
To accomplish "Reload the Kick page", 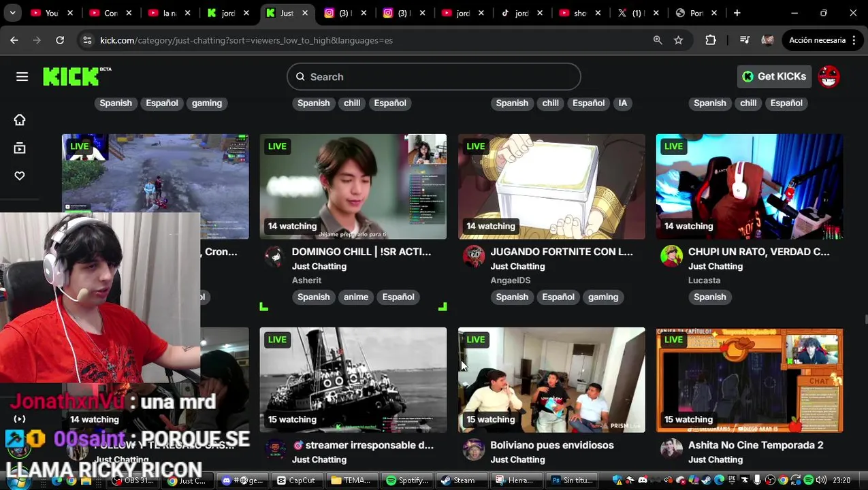I will coord(60,40).
